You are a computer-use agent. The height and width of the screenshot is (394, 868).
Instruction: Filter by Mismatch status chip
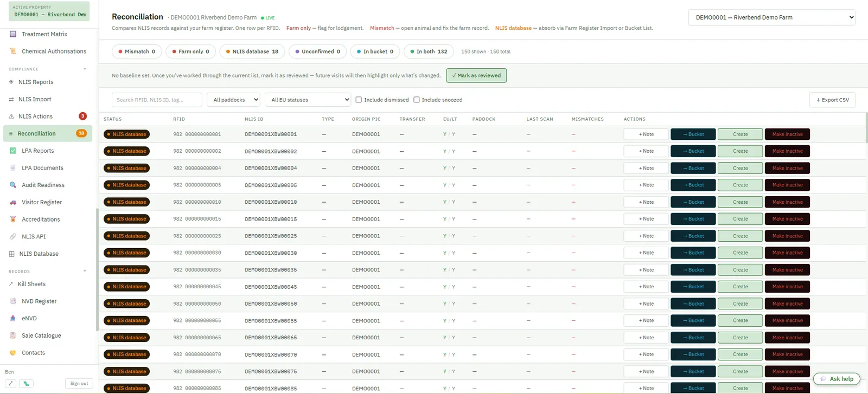click(137, 51)
